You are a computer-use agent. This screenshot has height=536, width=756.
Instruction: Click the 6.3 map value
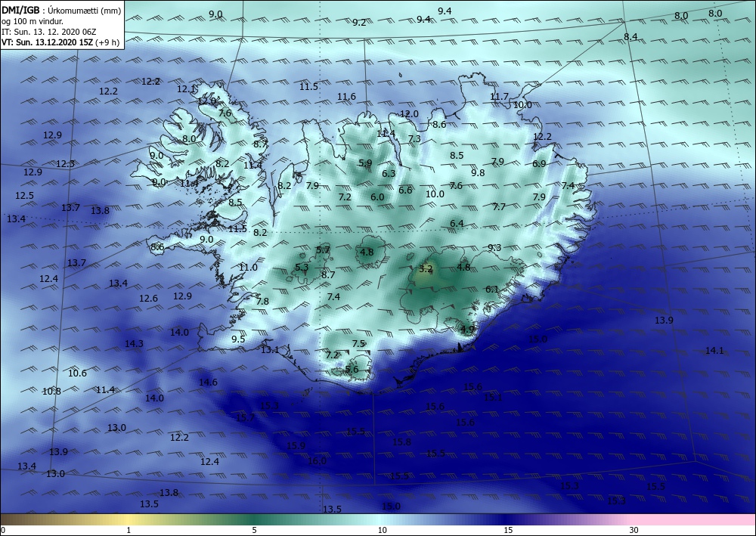tap(389, 174)
